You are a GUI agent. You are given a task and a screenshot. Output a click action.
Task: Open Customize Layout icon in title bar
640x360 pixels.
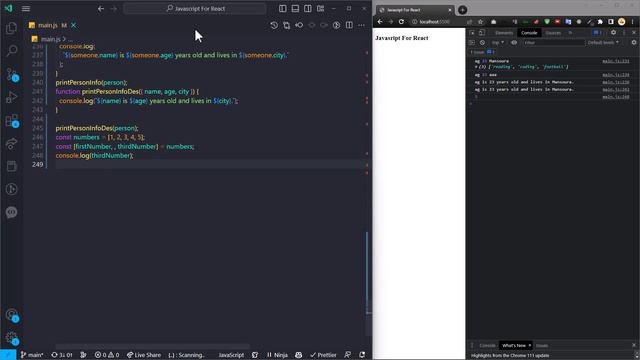(320, 8)
